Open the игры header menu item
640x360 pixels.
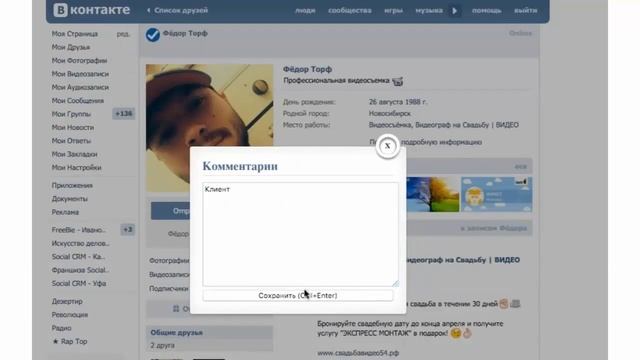pyautogui.click(x=393, y=11)
